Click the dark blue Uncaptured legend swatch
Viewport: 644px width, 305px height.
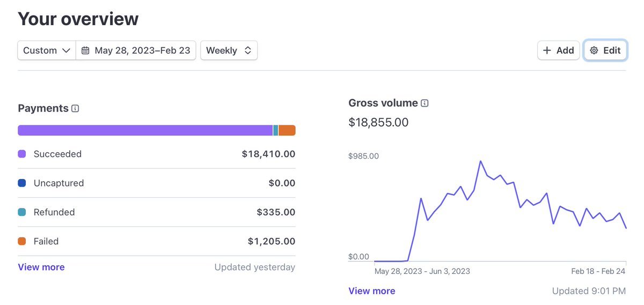(22, 183)
